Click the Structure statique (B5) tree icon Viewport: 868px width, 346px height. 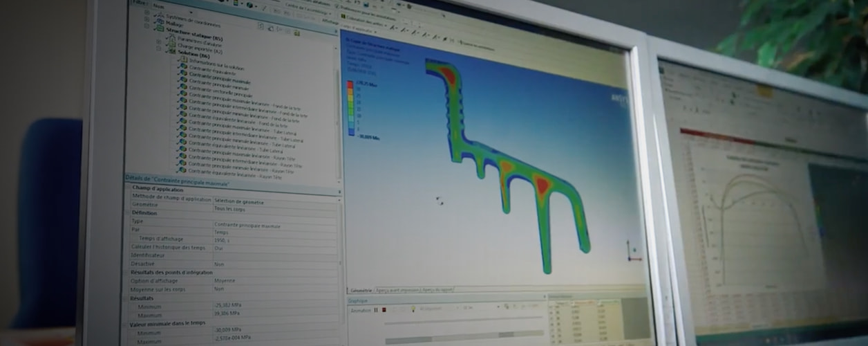click(x=160, y=30)
